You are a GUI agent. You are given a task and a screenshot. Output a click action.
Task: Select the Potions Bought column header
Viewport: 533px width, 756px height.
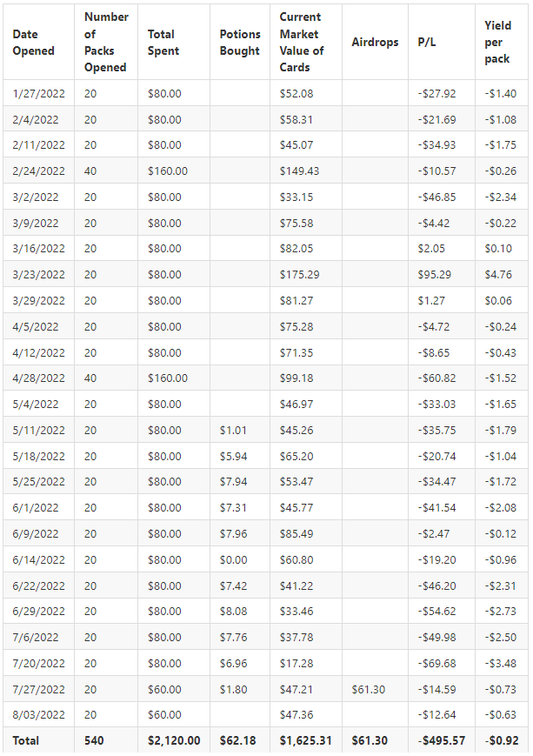pos(239,43)
